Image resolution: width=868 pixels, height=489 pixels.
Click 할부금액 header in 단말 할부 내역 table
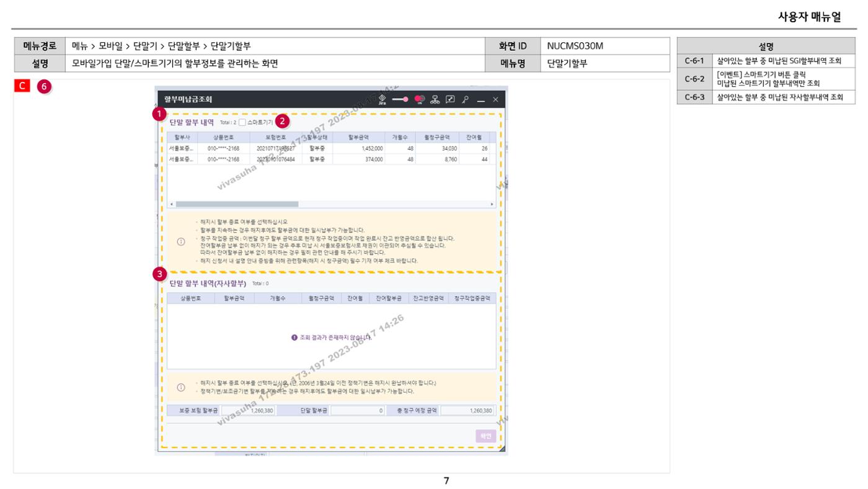(x=359, y=137)
